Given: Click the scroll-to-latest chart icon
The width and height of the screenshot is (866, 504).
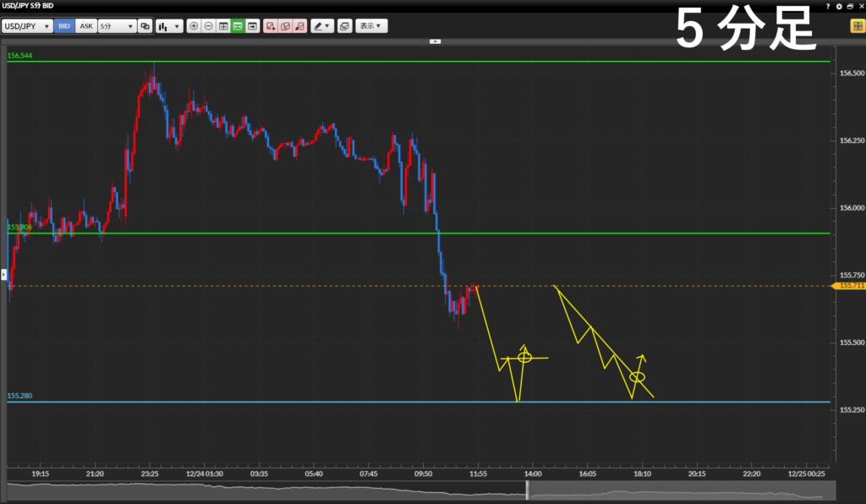Looking at the screenshot, I should [x=252, y=26].
